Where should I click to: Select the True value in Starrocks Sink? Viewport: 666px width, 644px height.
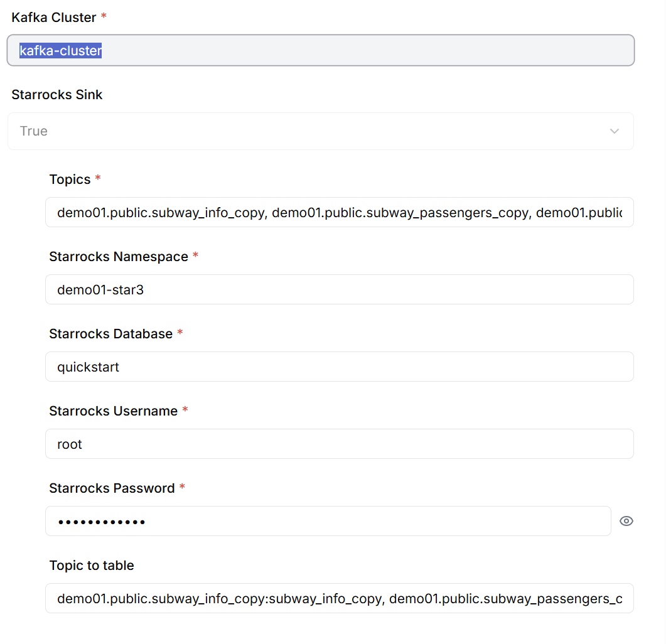point(34,131)
